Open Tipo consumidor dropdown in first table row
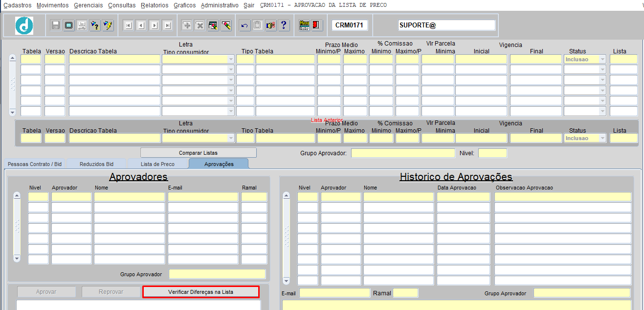644x310 pixels. coord(231,59)
